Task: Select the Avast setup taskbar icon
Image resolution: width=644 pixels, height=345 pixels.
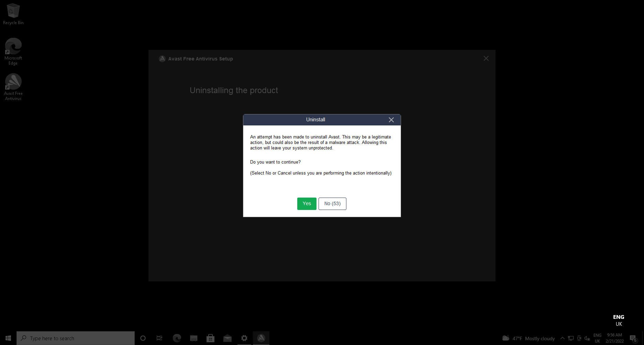Action: click(261, 338)
